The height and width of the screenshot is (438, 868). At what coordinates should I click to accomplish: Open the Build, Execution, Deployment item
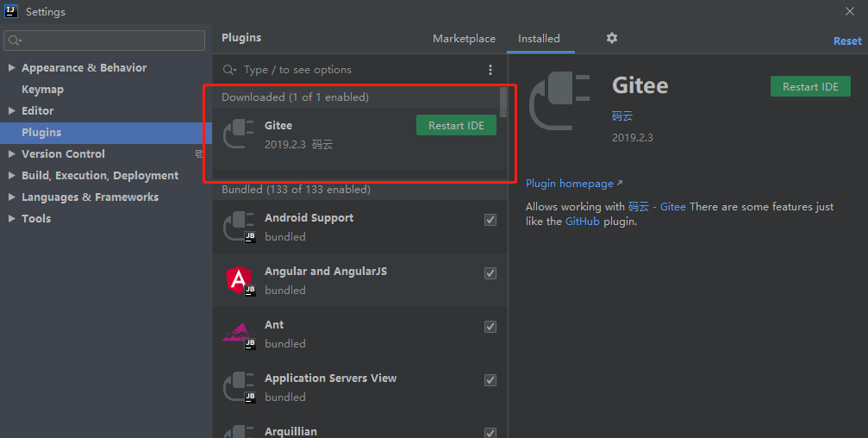100,176
